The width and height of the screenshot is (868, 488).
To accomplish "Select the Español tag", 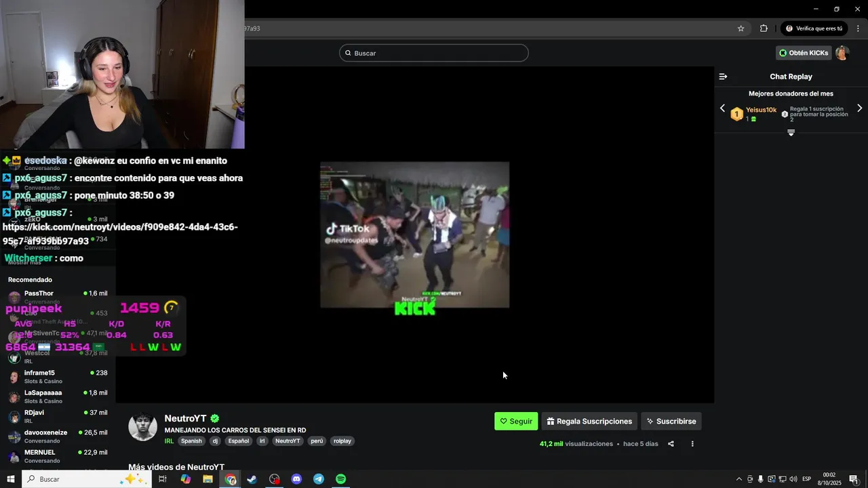I will click(x=239, y=441).
